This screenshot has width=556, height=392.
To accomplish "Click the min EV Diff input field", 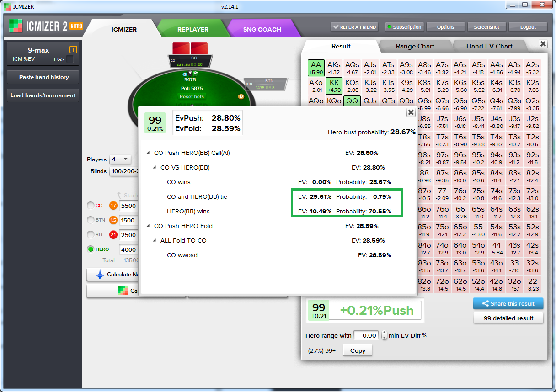I will (x=367, y=335).
